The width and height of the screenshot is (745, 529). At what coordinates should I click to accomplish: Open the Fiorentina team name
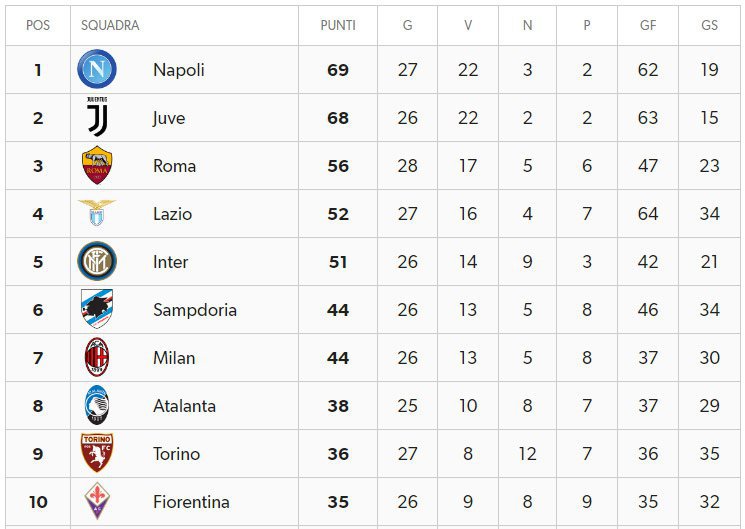191,502
